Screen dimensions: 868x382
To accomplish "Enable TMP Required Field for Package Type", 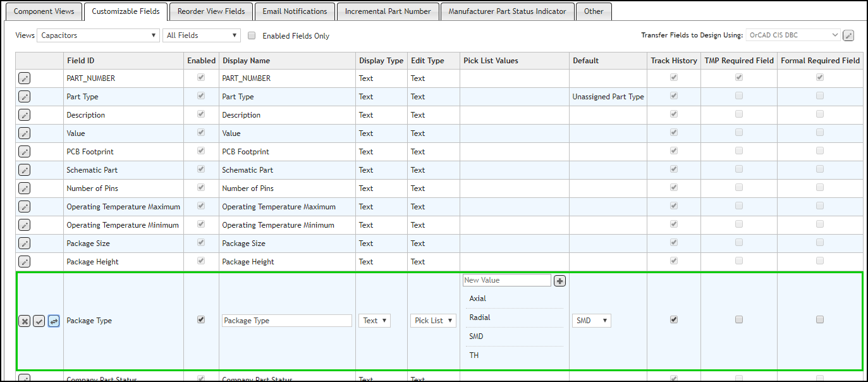I will coord(738,320).
